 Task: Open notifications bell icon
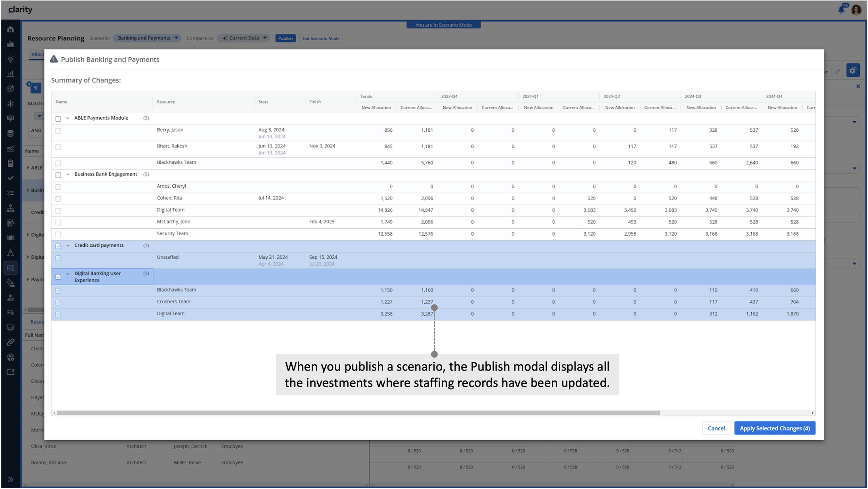point(842,9)
